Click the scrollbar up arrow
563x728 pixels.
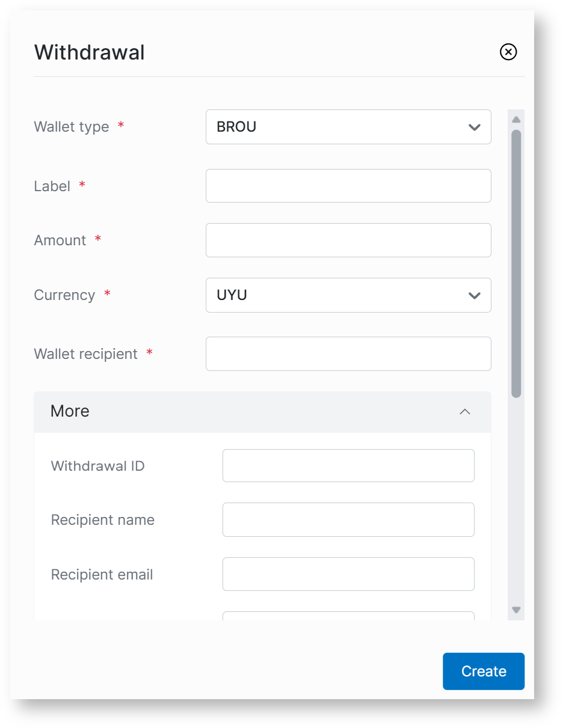point(516,120)
